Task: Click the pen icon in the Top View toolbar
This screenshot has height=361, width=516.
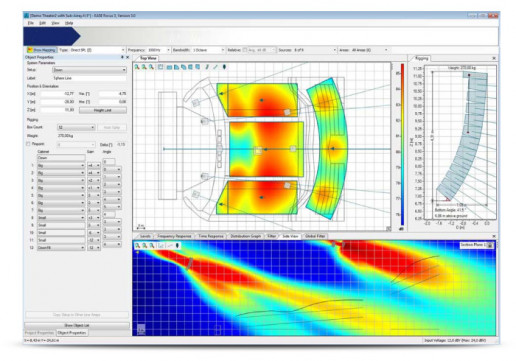Action: point(207,67)
